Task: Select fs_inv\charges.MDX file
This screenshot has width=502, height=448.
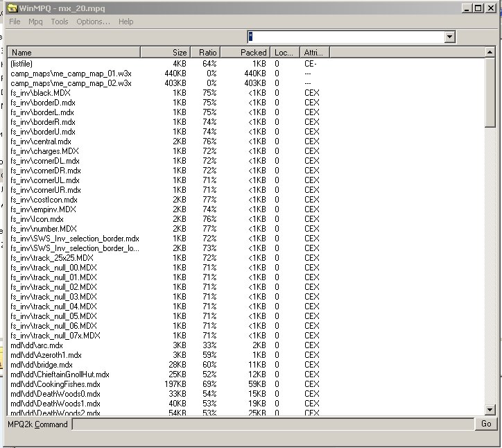Action: [44, 150]
